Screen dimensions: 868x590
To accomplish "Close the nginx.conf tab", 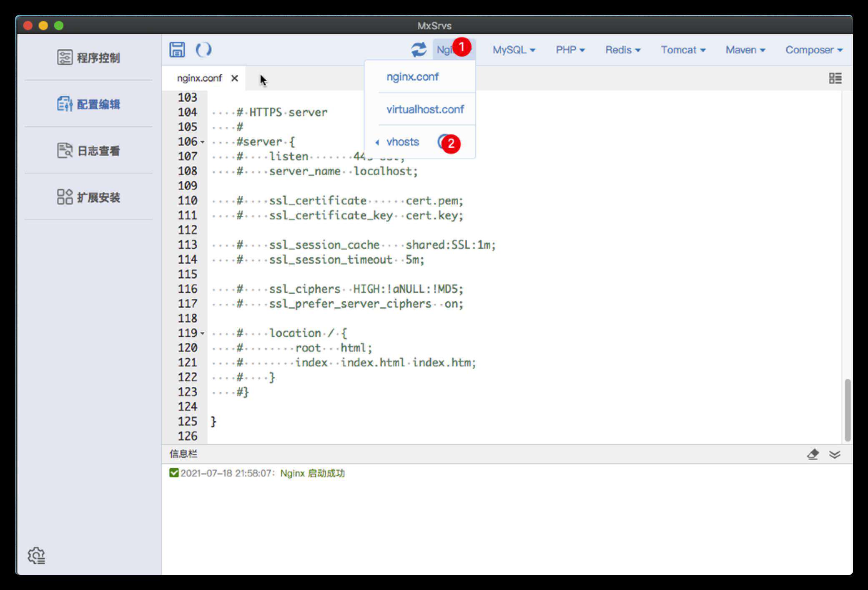I will 234,78.
